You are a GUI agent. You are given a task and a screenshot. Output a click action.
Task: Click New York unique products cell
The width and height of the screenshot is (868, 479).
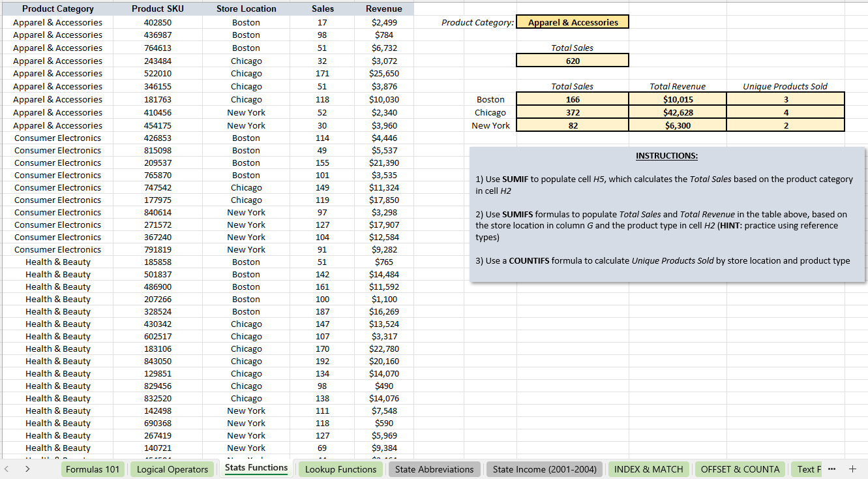[x=786, y=125]
